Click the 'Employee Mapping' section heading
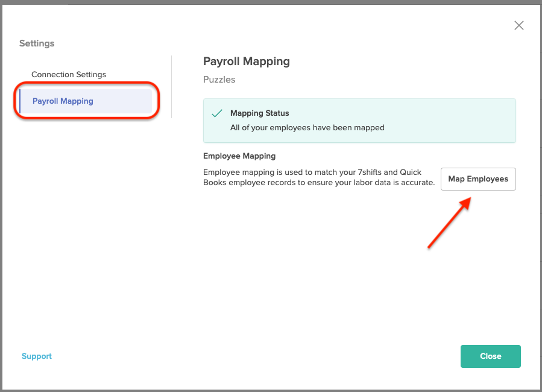Image resolution: width=542 pixels, height=392 pixels. point(239,156)
